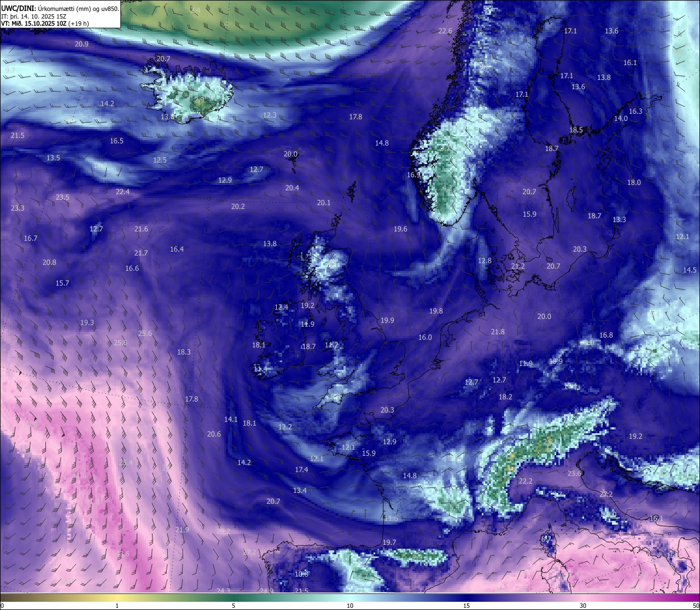Click the 12.4 value near Ireland
The height and width of the screenshot is (610, 700).
pos(282,307)
